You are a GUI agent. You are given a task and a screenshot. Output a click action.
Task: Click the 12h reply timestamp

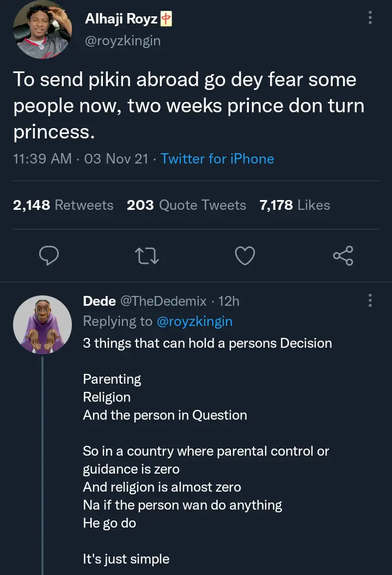(x=229, y=301)
